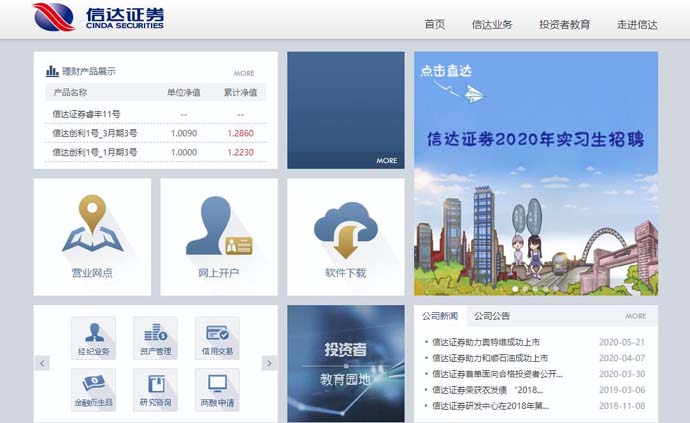The image size is (690, 423).
Task: Open the 两融申请 margin application icon
Action: coord(217,390)
